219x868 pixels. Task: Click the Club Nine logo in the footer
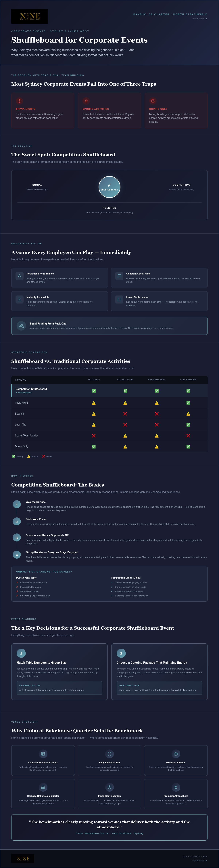coord(23,858)
